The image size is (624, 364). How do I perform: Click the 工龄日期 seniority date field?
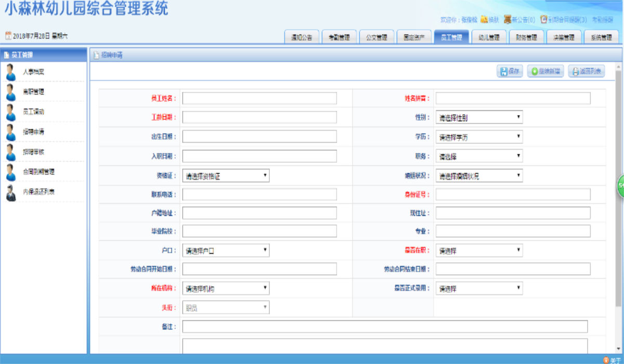coord(259,118)
